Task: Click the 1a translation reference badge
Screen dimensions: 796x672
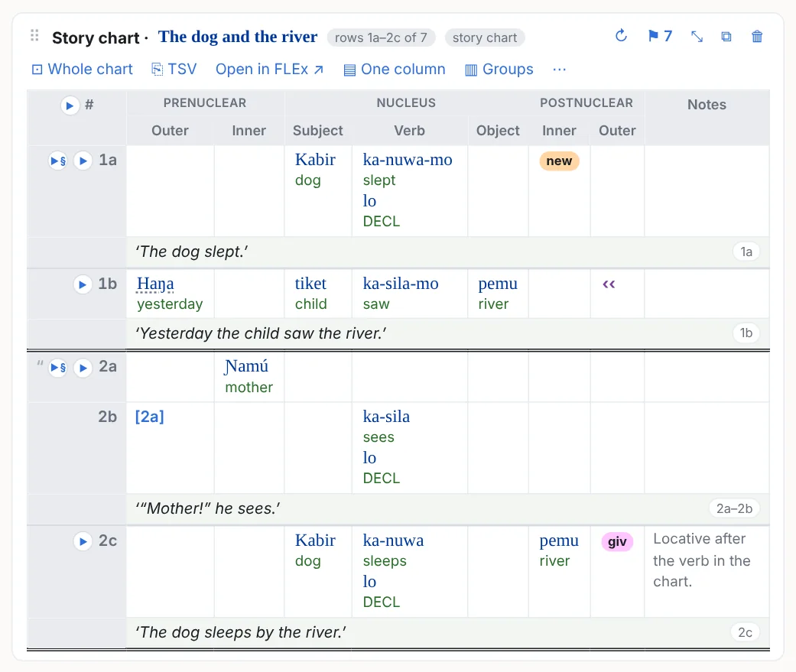Action: pos(746,252)
